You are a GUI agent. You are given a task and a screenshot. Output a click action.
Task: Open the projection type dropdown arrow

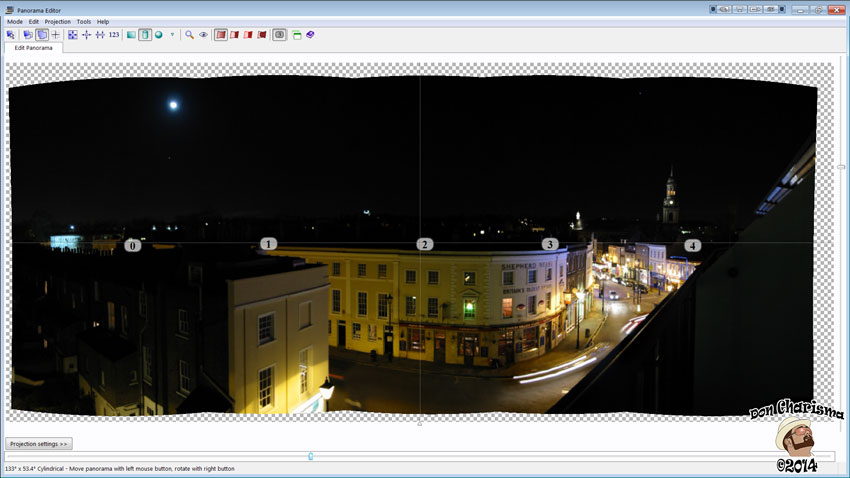point(172,34)
